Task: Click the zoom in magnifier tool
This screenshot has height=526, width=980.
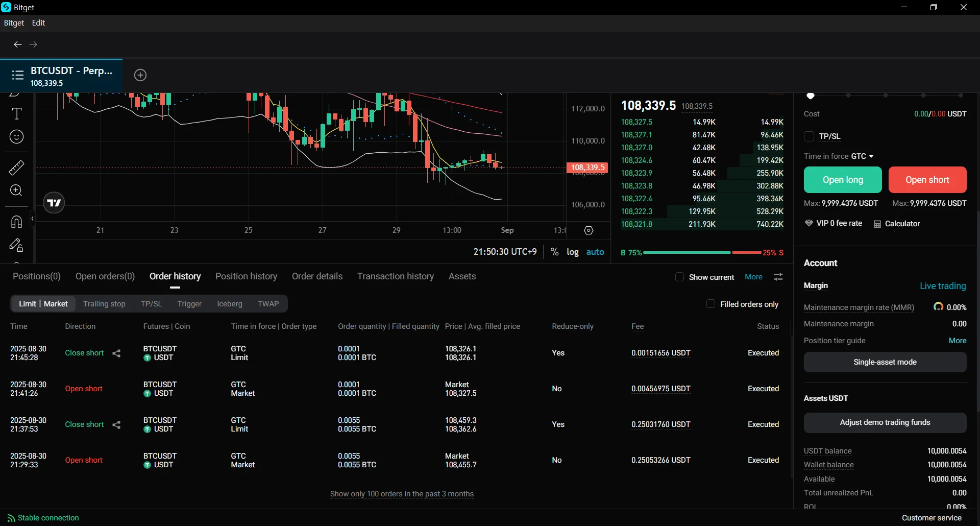Action: click(x=16, y=190)
